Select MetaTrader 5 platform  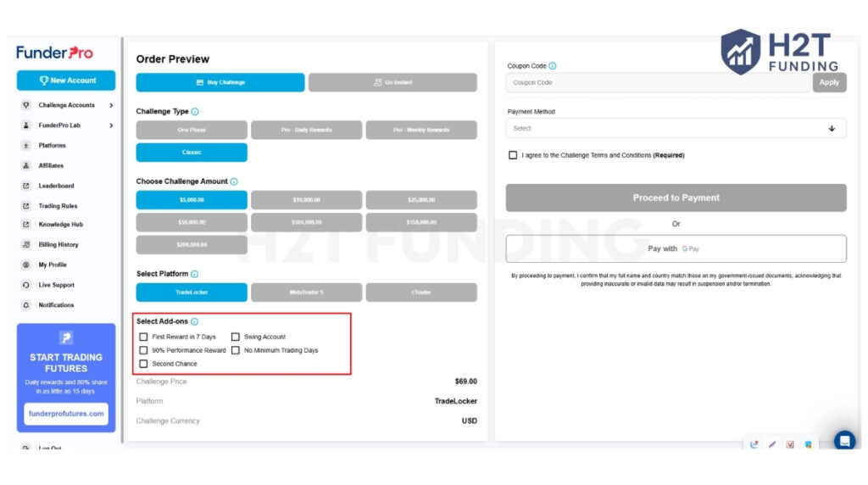coord(306,293)
